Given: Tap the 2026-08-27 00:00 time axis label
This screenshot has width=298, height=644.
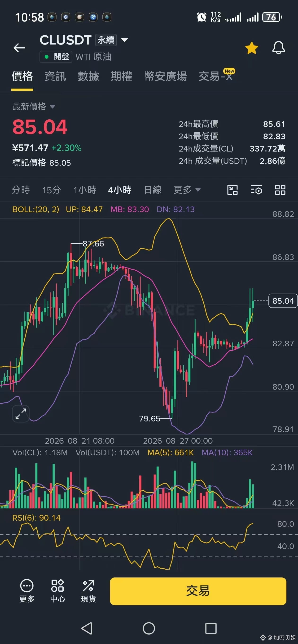Looking at the screenshot, I should tap(178, 441).
